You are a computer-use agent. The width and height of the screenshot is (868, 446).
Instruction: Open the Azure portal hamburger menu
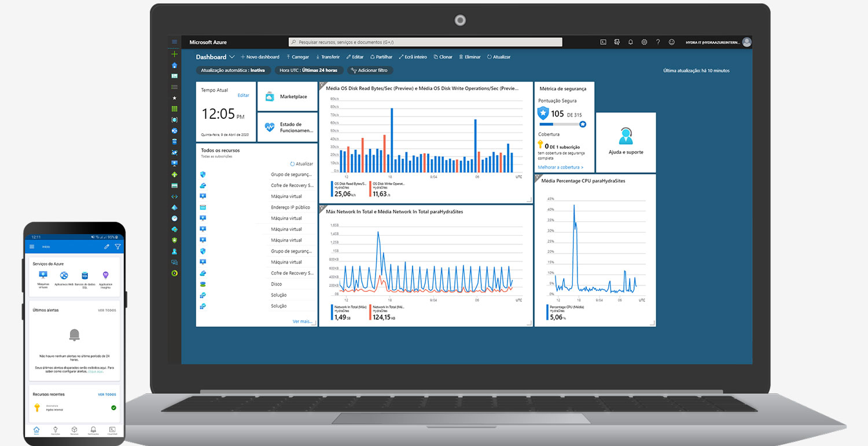pyautogui.click(x=174, y=42)
